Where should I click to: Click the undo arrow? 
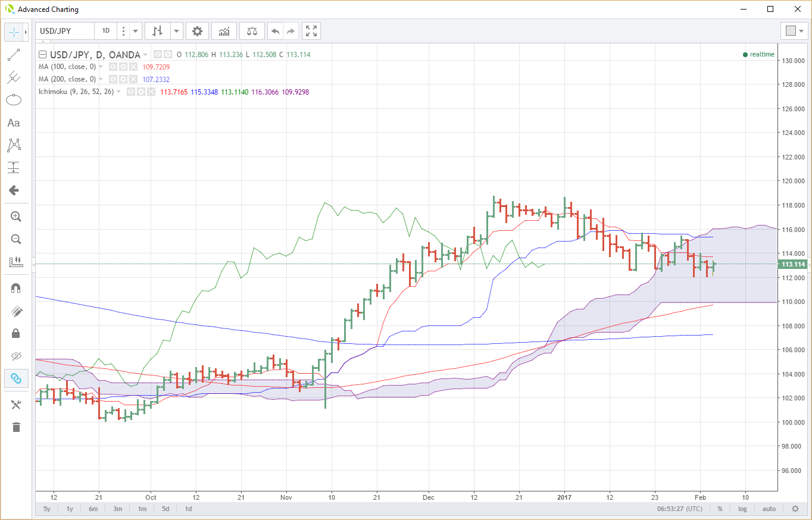click(275, 31)
